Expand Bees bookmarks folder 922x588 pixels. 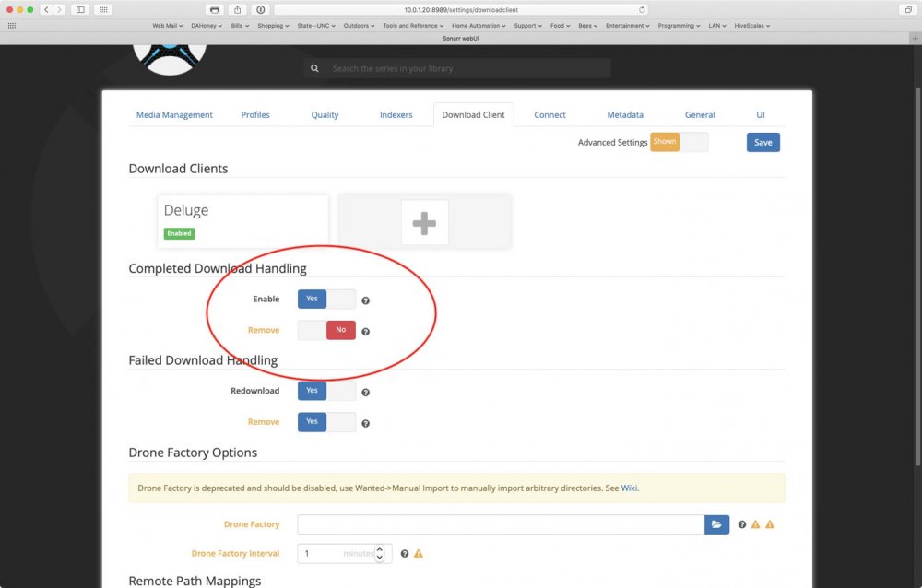pyautogui.click(x=588, y=26)
